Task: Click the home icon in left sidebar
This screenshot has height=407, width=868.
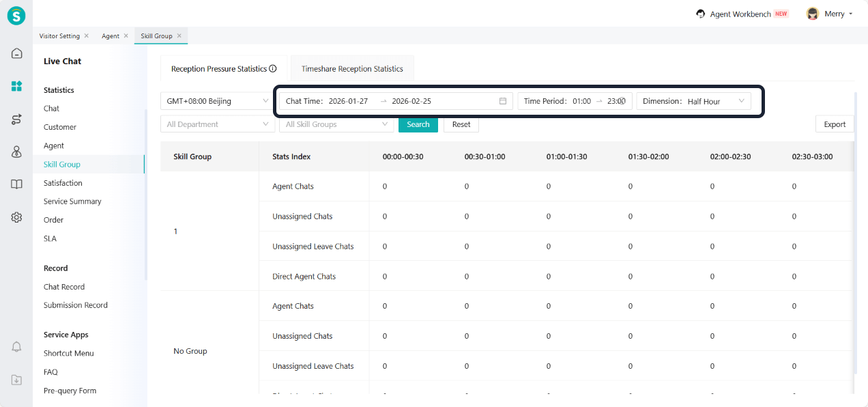Action: click(16, 53)
